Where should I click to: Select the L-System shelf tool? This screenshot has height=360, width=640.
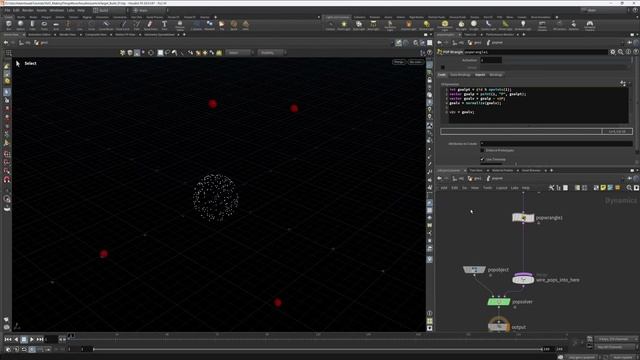click(196, 25)
